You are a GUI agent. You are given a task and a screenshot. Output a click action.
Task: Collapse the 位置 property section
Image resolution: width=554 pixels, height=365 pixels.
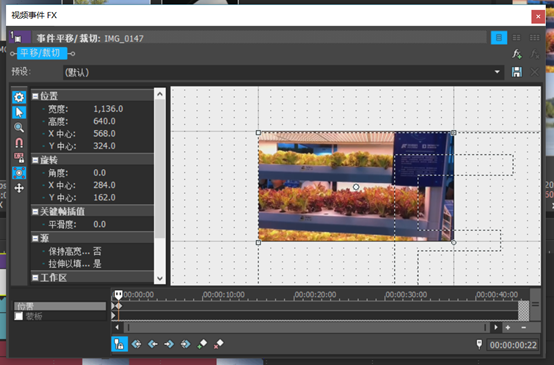point(35,96)
